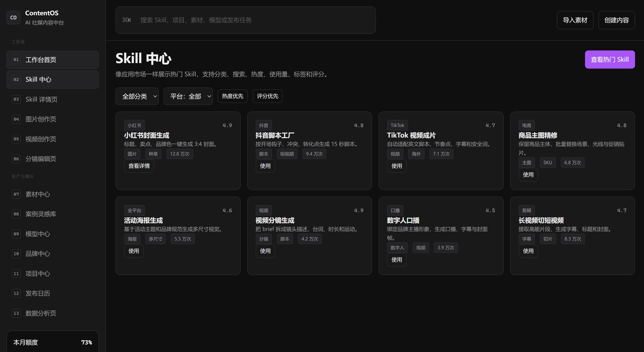Viewport: 644px width, 352px height.
Task: Open 视频创作页 from sidebar
Action: [52, 139]
